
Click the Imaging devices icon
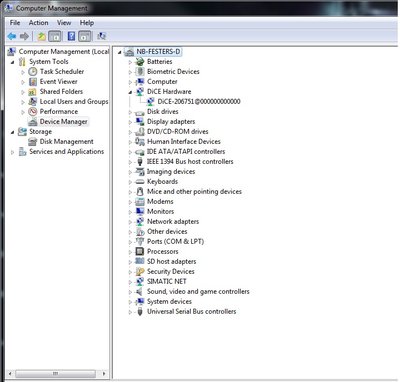click(140, 172)
